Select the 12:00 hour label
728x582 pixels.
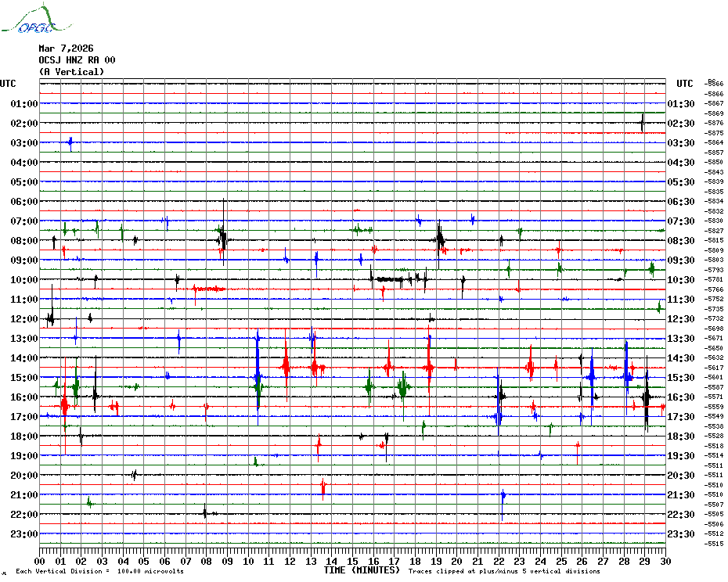click(24, 319)
